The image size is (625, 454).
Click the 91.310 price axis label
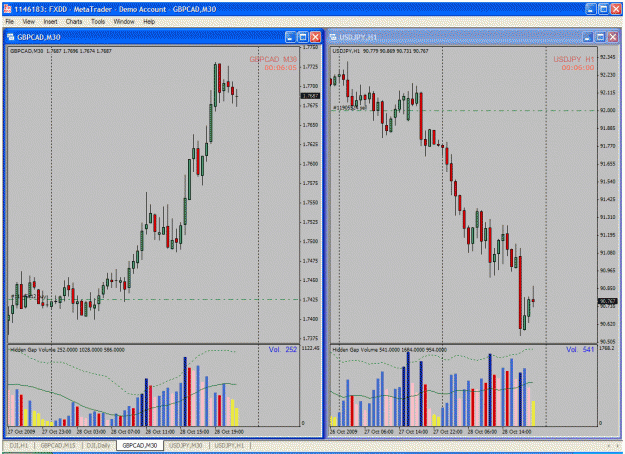[607, 217]
